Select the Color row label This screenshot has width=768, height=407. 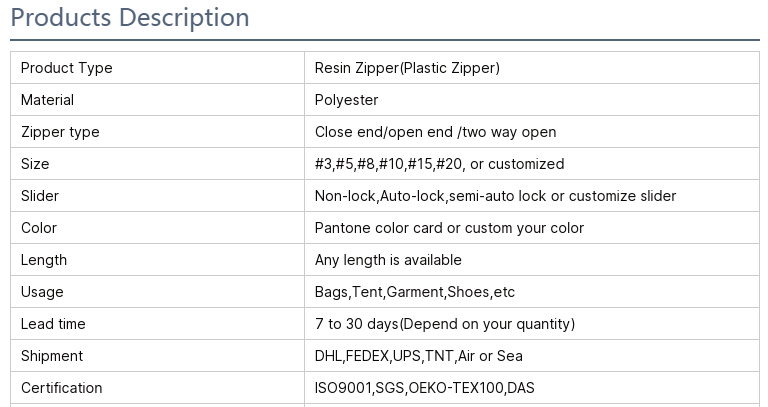39,228
